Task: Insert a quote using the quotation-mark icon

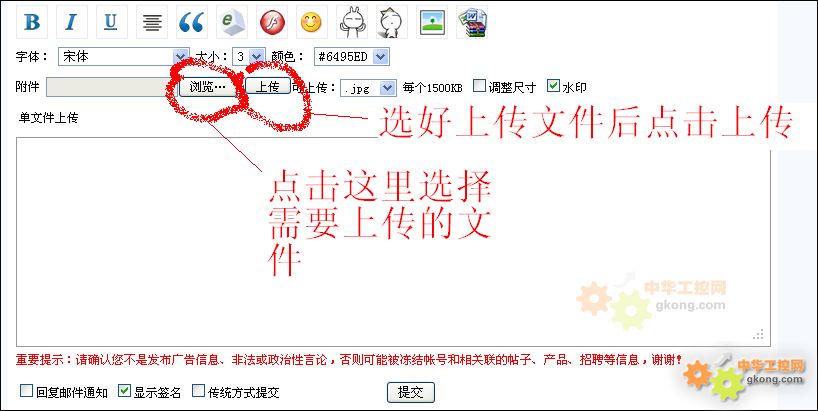Action: tap(192, 22)
